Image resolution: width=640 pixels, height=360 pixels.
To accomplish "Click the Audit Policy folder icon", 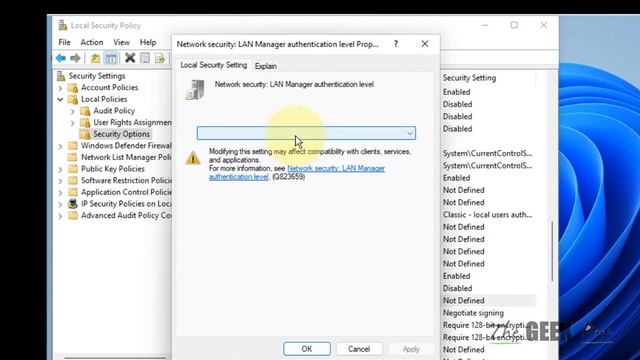I will 85,111.
